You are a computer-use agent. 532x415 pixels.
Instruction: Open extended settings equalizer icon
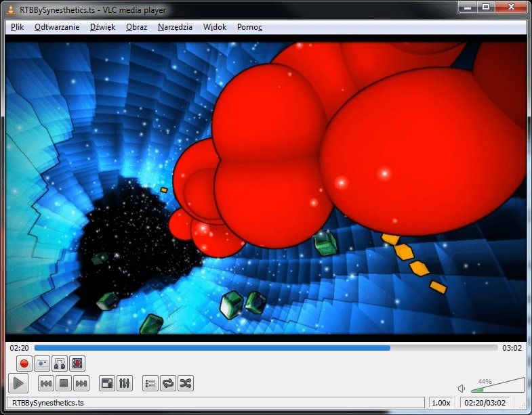click(125, 384)
